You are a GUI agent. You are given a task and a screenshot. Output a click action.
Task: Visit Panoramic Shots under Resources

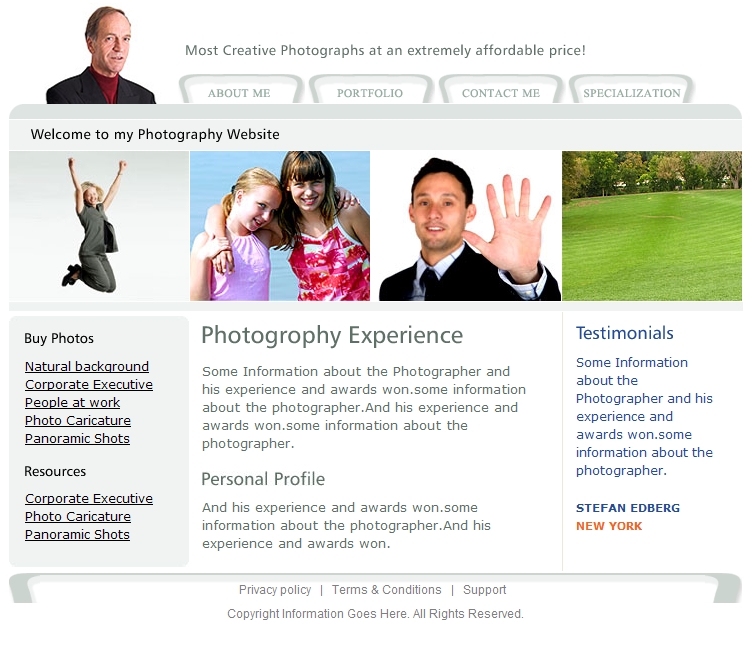tap(77, 535)
